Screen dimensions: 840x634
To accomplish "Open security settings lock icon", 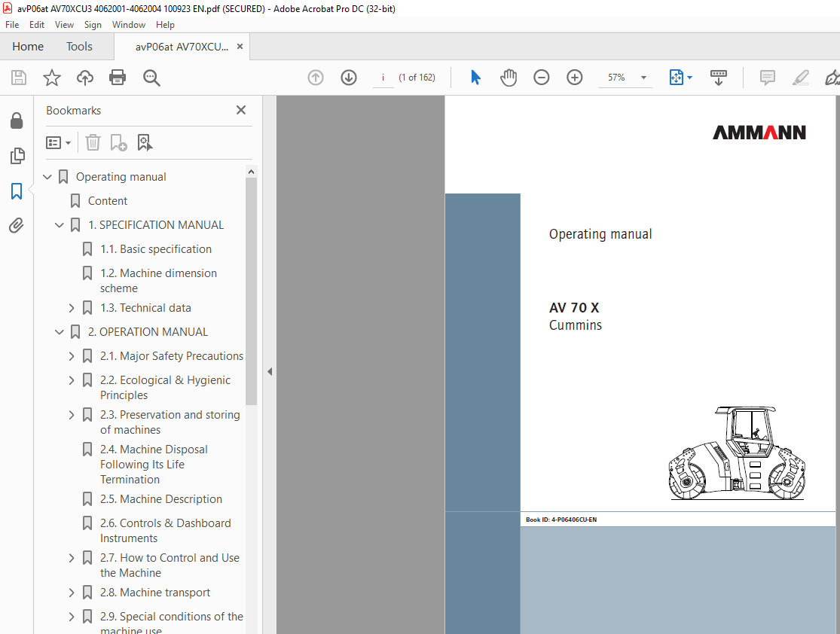I will [17, 120].
